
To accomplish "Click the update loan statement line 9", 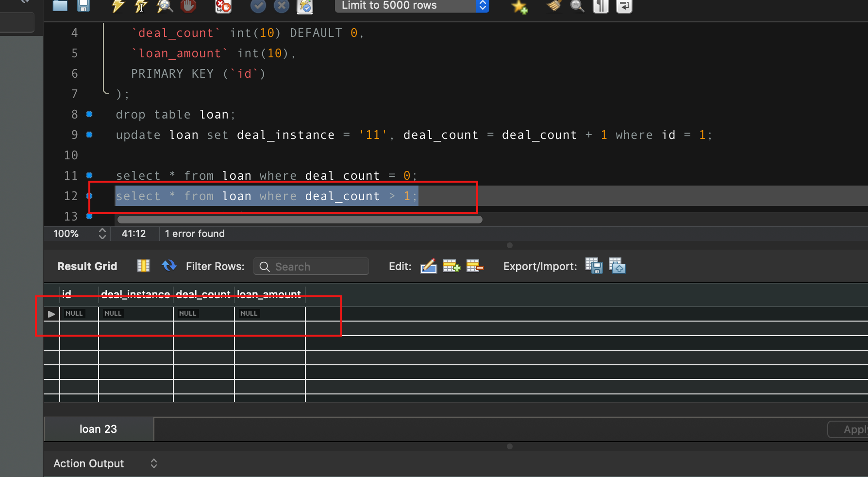I will pos(414,135).
